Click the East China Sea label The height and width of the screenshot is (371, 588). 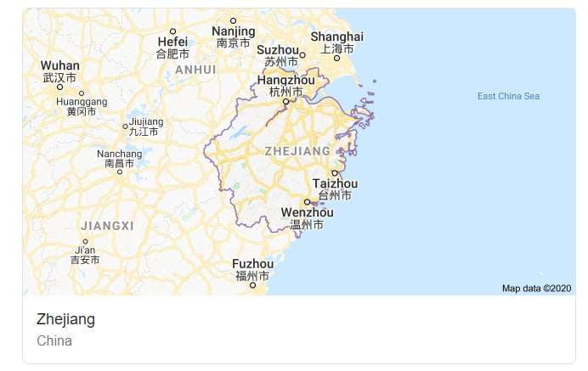pos(508,96)
